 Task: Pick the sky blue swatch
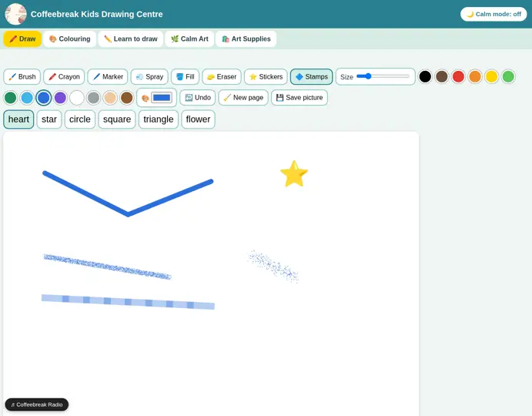(27, 98)
